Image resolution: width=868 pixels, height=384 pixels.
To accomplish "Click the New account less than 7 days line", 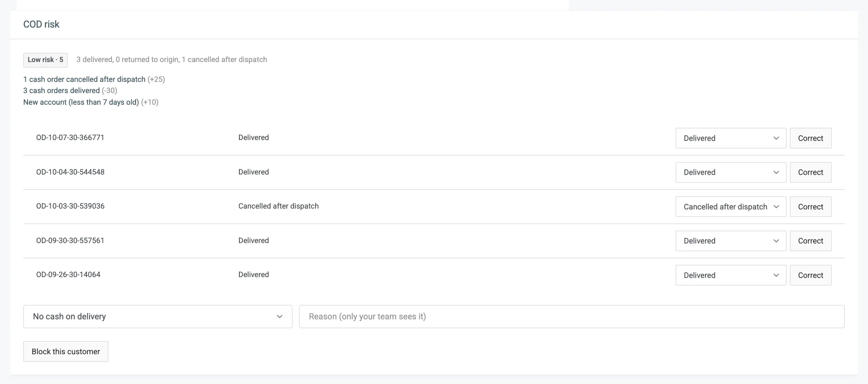I will point(91,102).
